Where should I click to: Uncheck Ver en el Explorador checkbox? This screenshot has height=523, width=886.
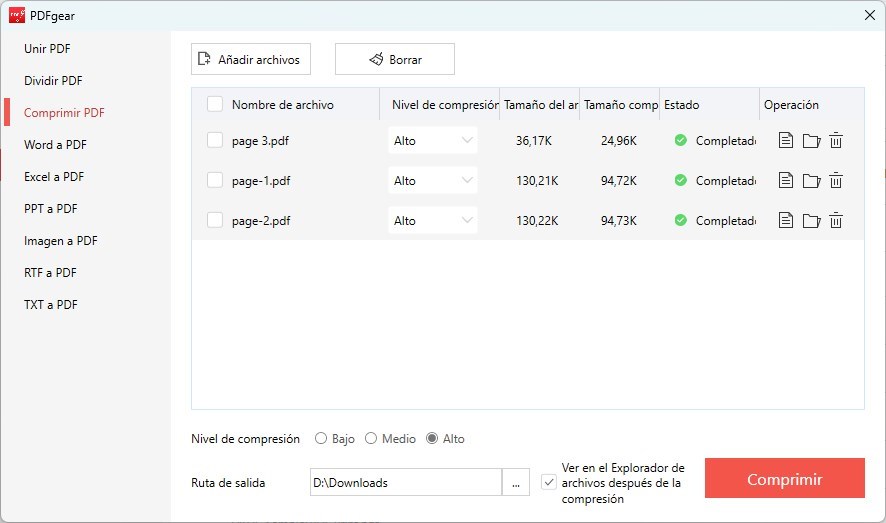(549, 482)
